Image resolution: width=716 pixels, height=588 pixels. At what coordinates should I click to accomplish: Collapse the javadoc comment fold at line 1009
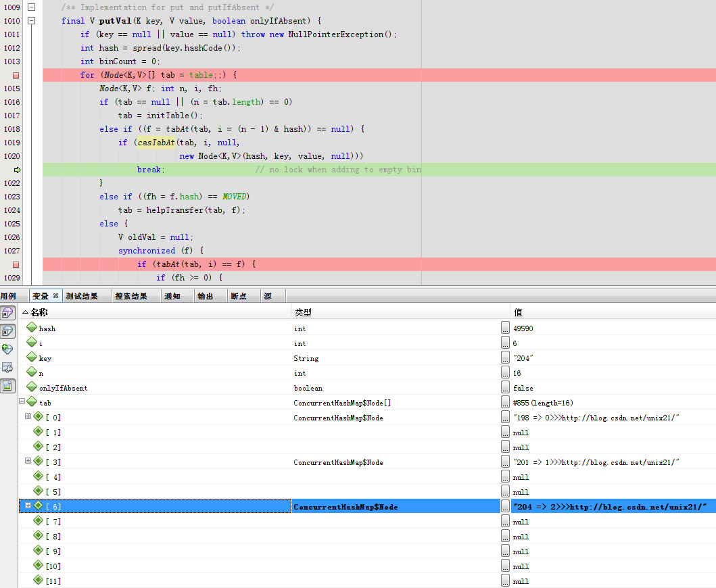pyautogui.click(x=32, y=7)
